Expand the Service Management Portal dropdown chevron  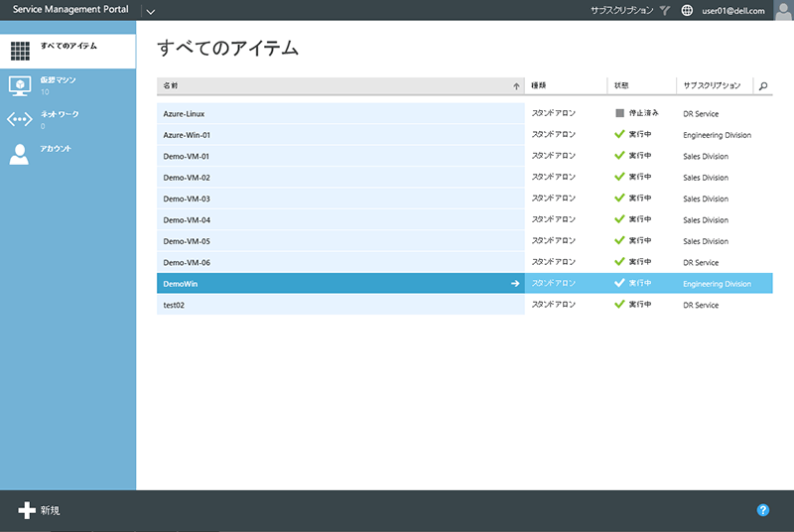click(x=150, y=11)
